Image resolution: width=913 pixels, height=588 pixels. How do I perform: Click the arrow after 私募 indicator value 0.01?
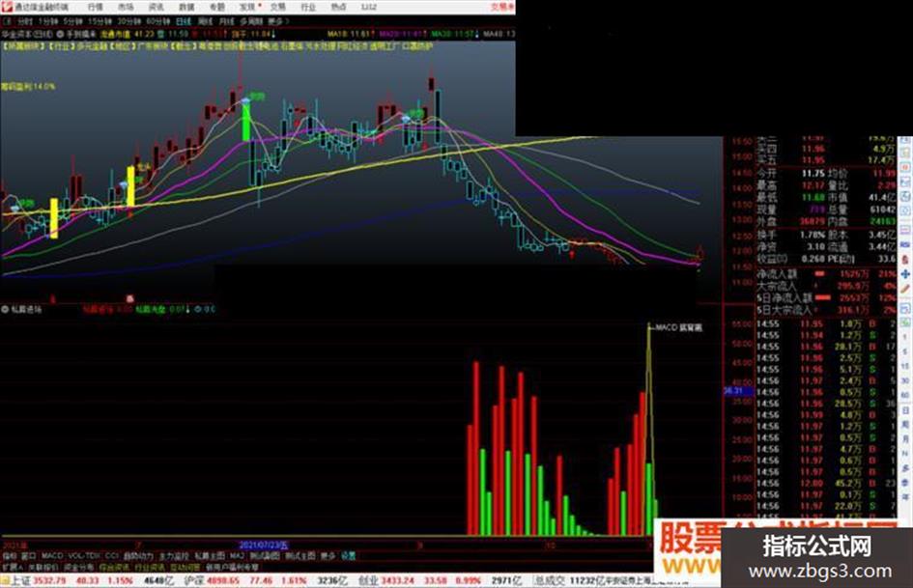click(188, 309)
